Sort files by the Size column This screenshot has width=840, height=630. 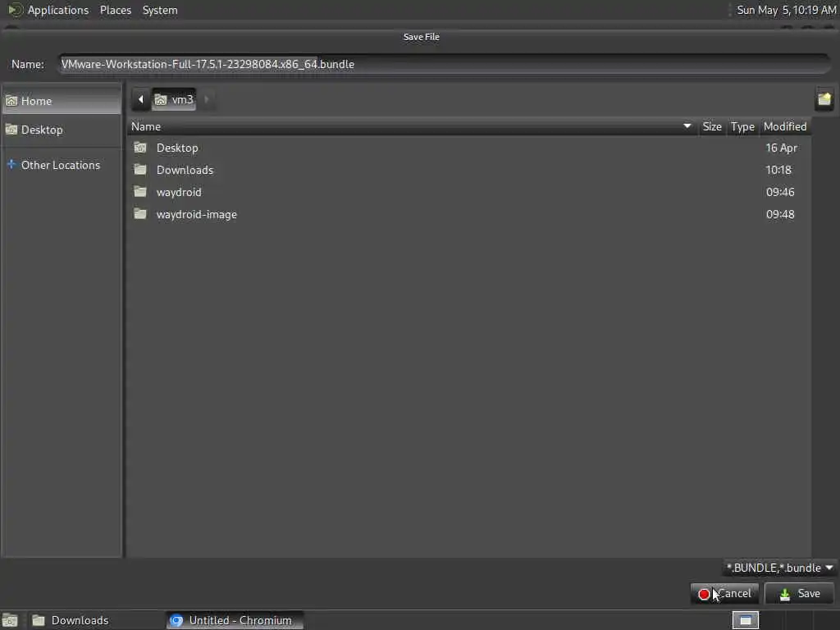tap(711, 126)
